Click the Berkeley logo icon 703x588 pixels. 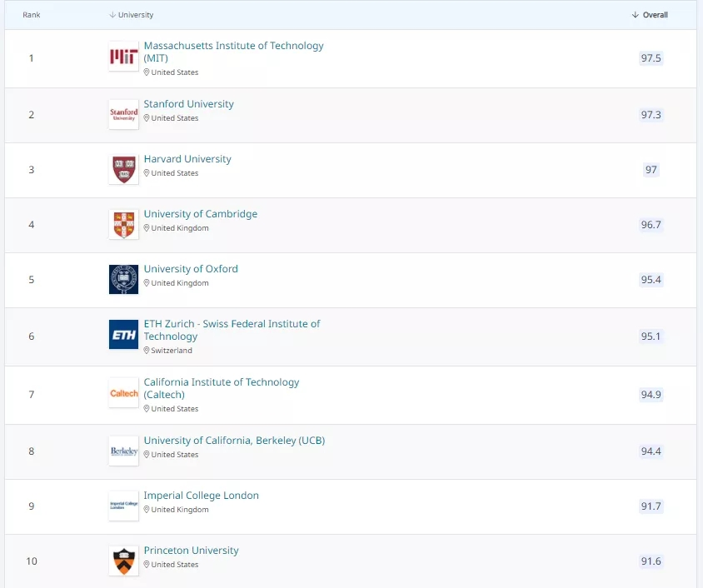[x=123, y=451]
